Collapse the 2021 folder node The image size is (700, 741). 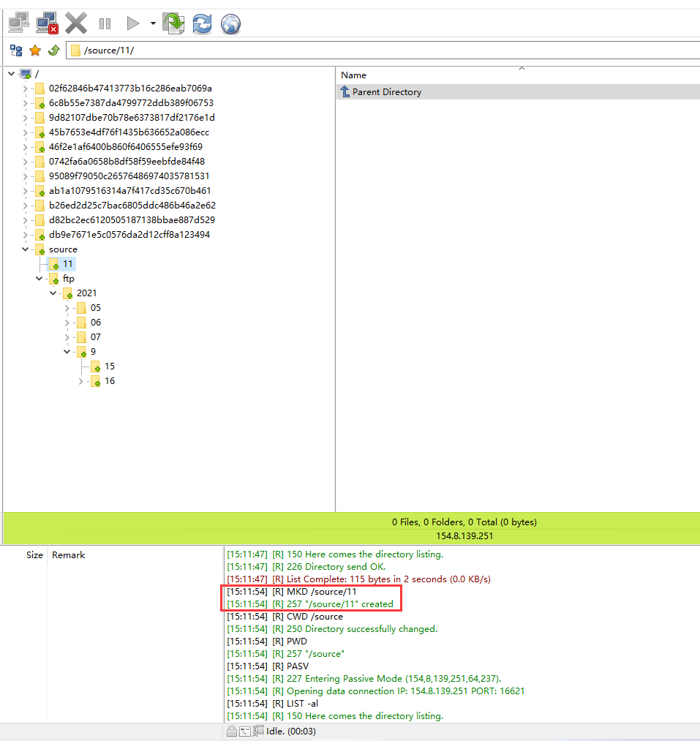click(53, 293)
